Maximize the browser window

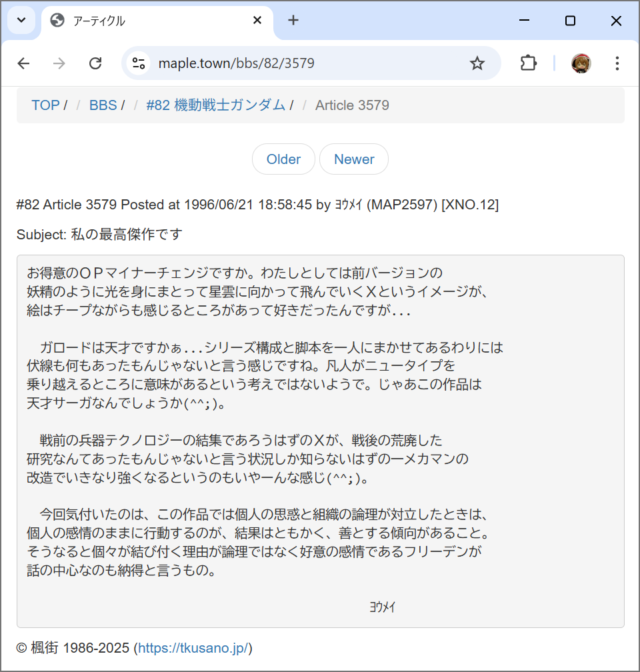click(x=570, y=21)
